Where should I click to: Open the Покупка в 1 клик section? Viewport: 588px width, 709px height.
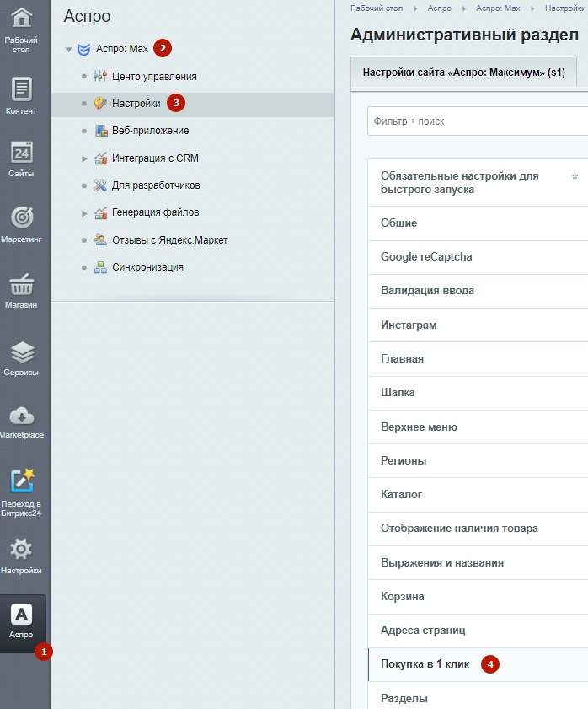pyautogui.click(x=478, y=664)
